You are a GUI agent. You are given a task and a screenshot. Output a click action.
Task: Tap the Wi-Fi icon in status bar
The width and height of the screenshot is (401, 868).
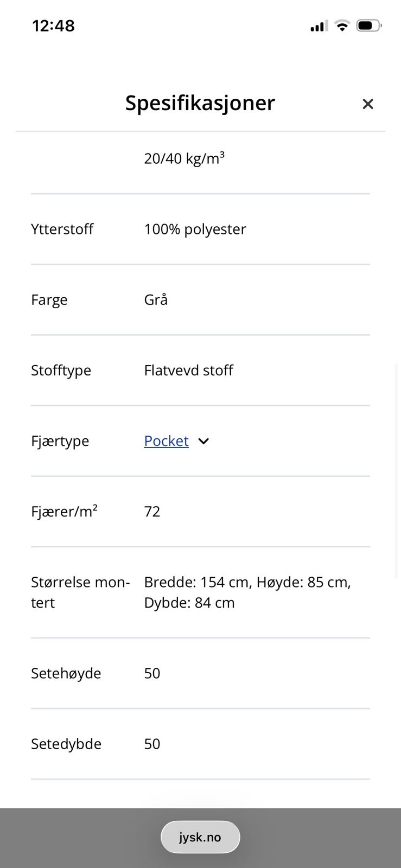342,25
